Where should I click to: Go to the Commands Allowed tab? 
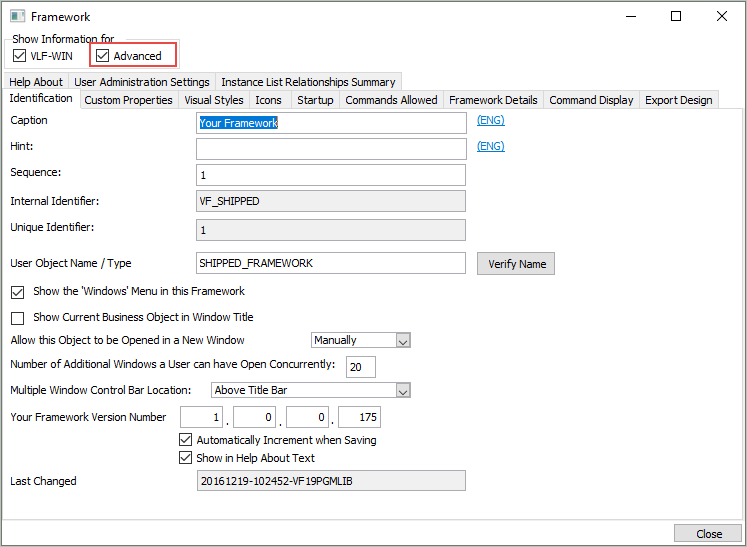coord(391,100)
